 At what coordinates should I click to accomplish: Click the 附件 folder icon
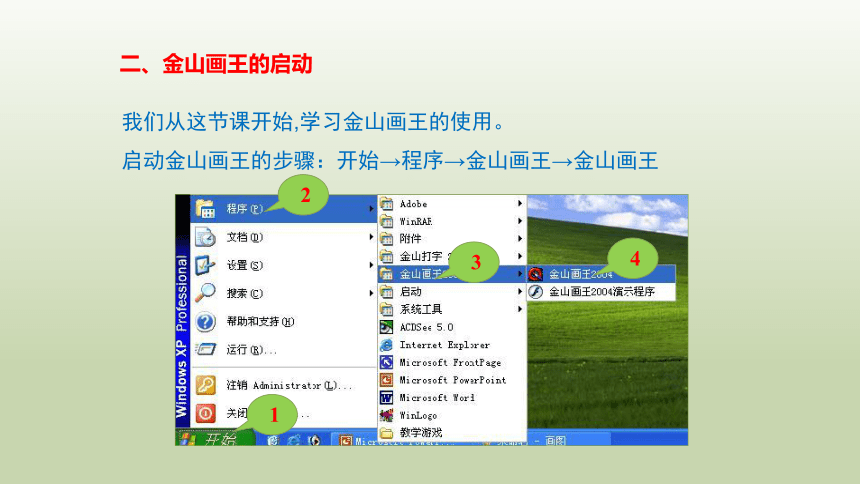point(387,239)
